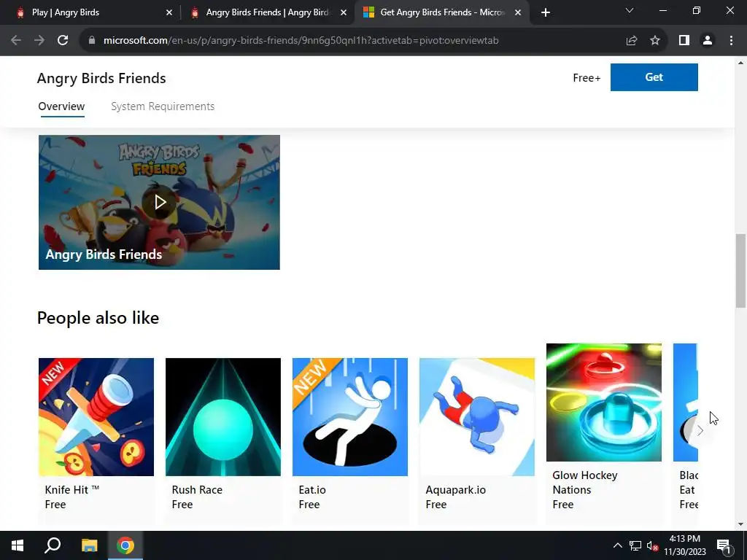Viewport: 747px width, 560px height.
Task: Click the muted volume tray icon
Action: click(x=652, y=545)
